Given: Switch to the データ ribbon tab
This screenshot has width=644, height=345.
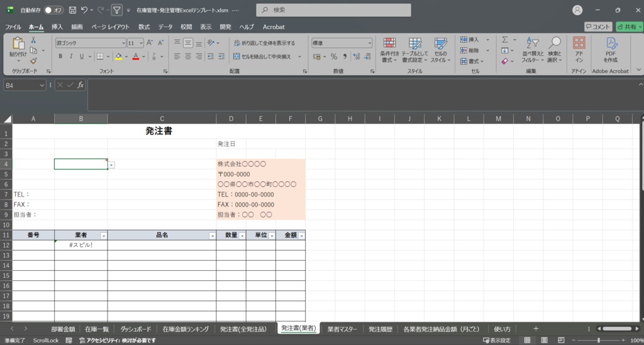Looking at the screenshot, I should (x=165, y=26).
